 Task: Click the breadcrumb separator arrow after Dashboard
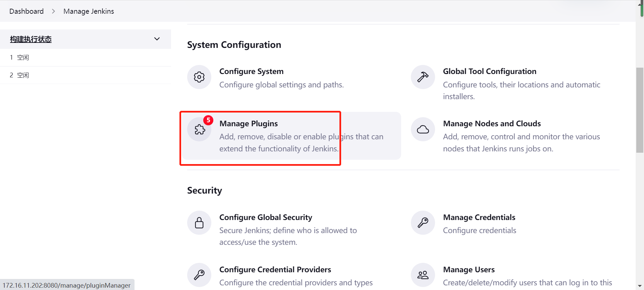tap(53, 11)
